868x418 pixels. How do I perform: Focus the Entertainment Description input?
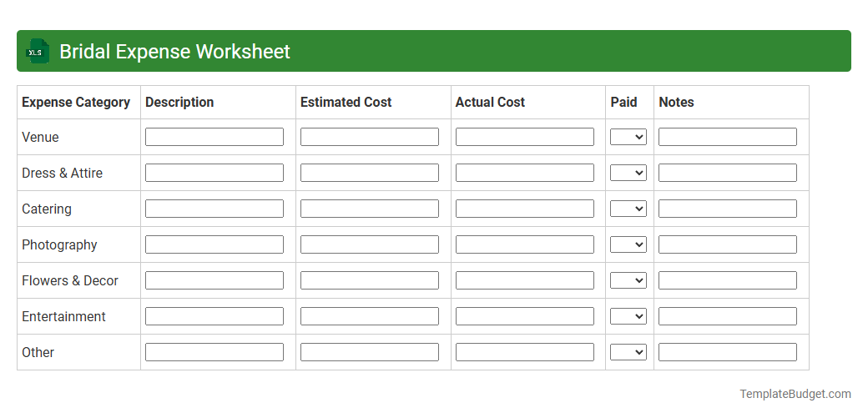[x=214, y=316]
